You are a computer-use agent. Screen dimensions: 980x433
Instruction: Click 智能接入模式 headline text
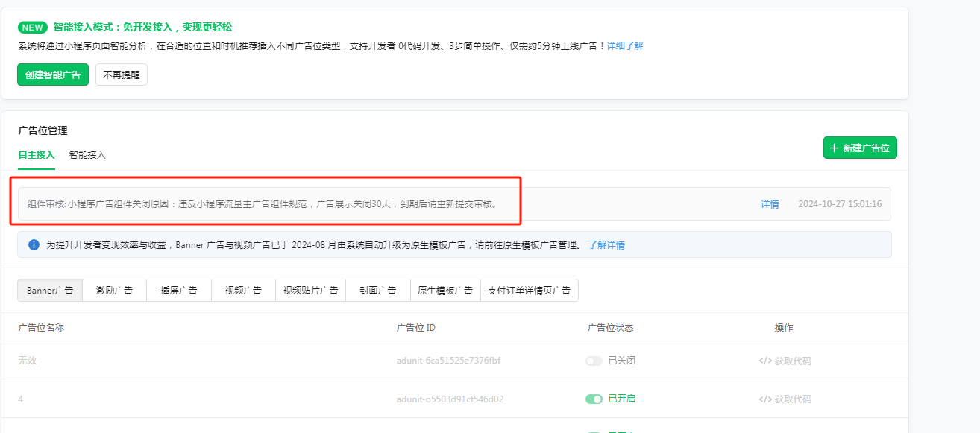tap(142, 28)
